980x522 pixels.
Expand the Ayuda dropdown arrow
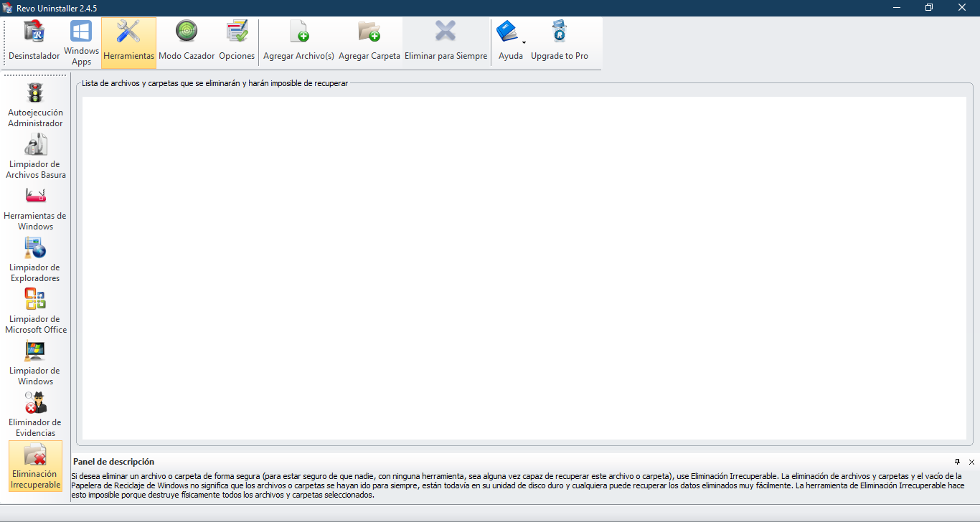(x=524, y=43)
